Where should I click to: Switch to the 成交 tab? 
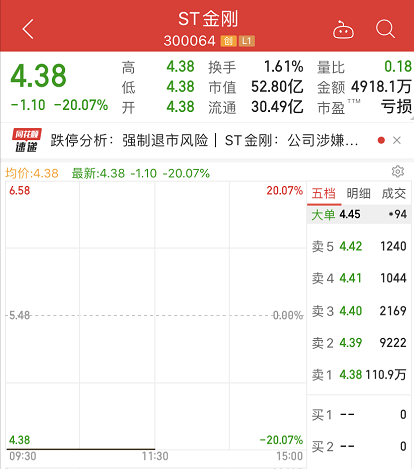[x=394, y=194]
